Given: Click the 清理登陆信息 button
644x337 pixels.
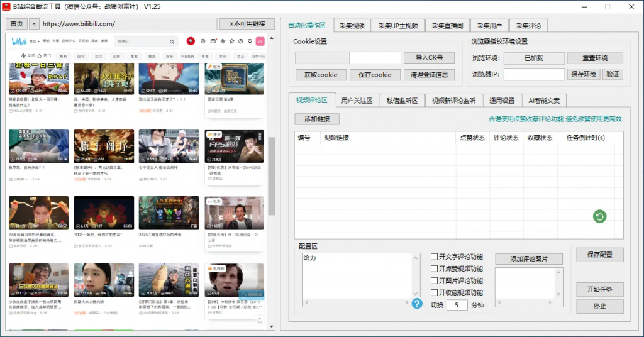Looking at the screenshot, I should pos(429,75).
